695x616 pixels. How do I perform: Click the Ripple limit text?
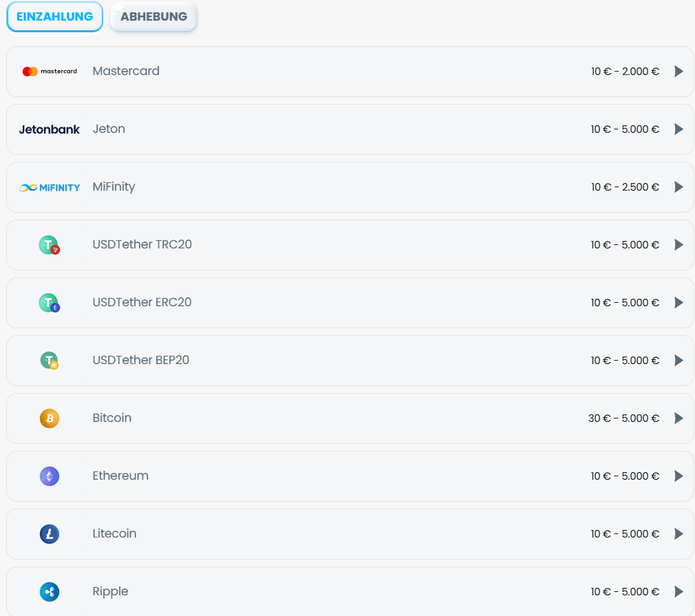click(x=625, y=592)
